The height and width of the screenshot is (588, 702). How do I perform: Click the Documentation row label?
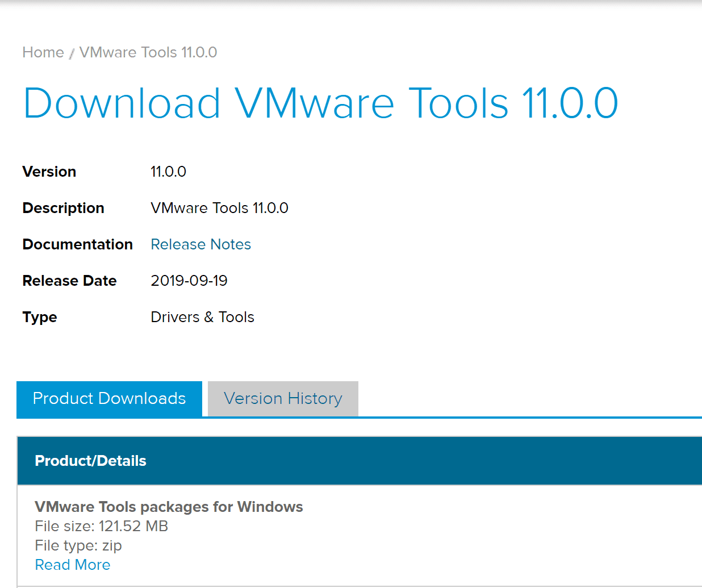pos(77,244)
